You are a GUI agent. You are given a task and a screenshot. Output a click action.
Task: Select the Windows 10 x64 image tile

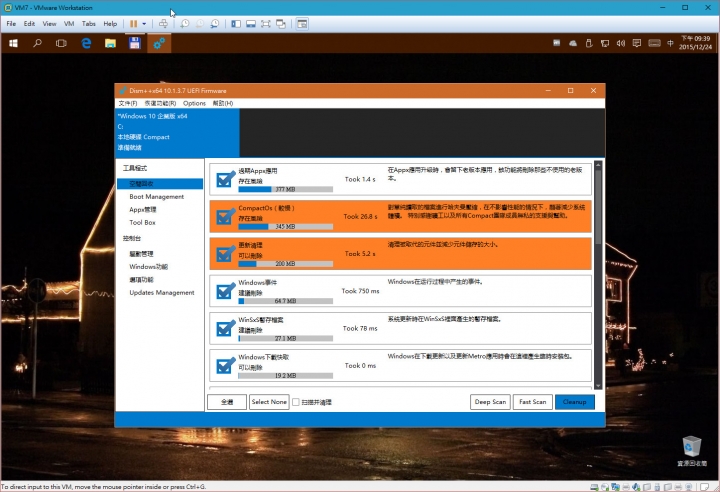(177, 132)
